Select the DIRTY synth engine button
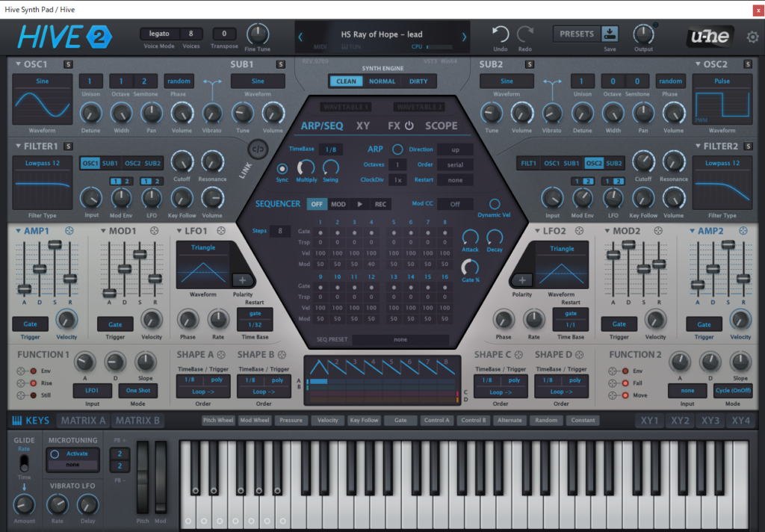765x532 pixels. coord(418,81)
